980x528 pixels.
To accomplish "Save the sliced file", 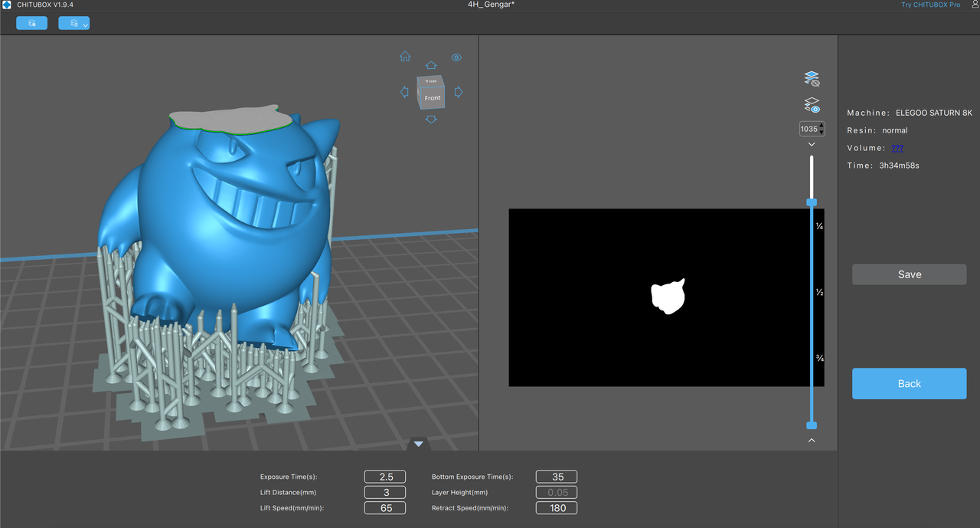I will click(910, 274).
